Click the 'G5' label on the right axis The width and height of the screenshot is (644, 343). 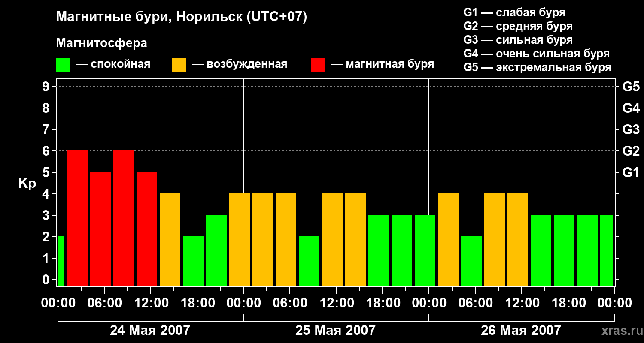tap(631, 87)
